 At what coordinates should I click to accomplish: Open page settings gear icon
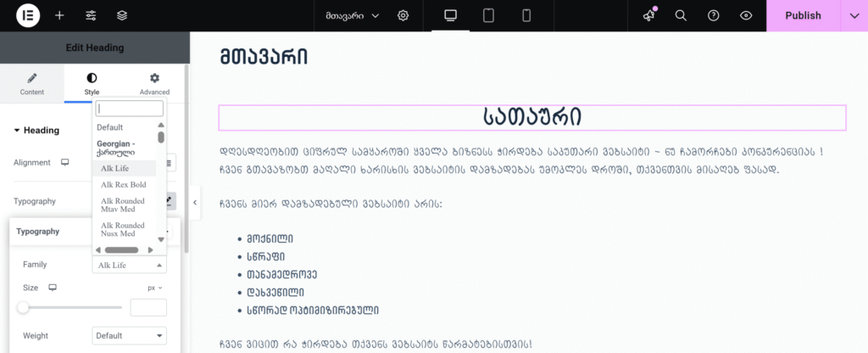(403, 15)
